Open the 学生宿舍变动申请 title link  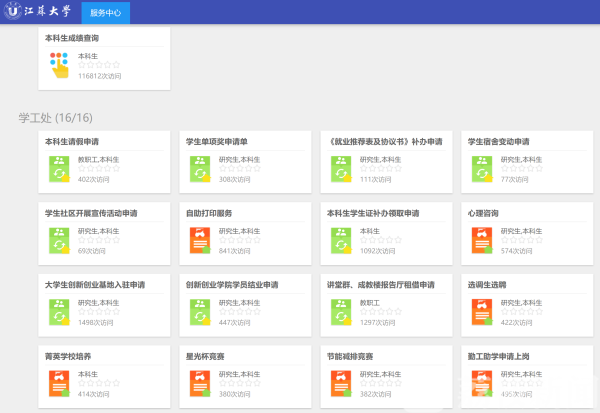click(x=498, y=142)
